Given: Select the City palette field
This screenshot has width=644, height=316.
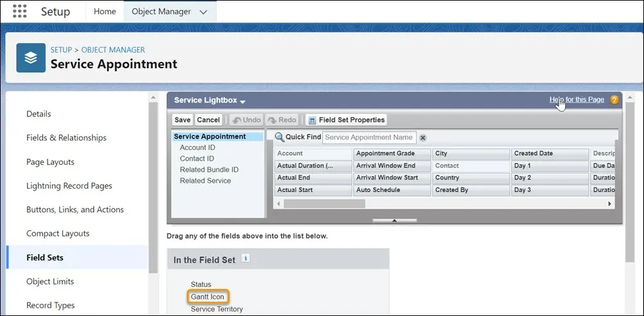Looking at the screenshot, I should (471, 153).
